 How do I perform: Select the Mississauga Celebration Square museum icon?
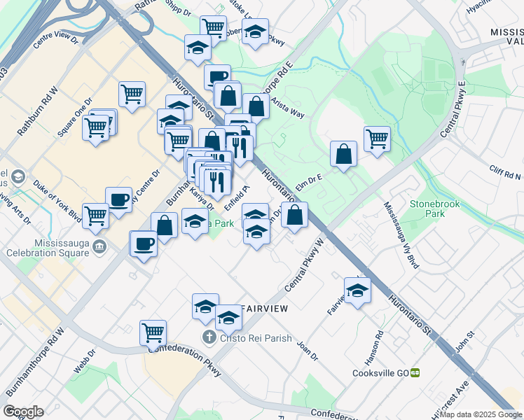click(99, 247)
